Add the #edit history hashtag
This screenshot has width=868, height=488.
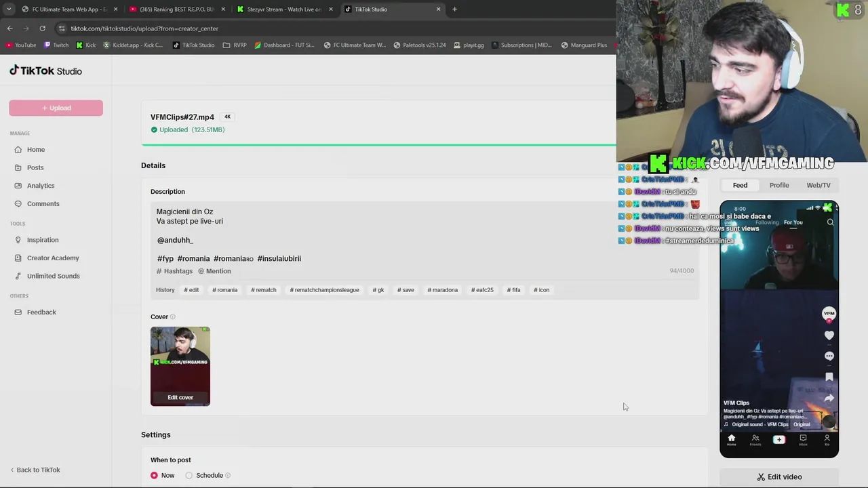tap(191, 290)
